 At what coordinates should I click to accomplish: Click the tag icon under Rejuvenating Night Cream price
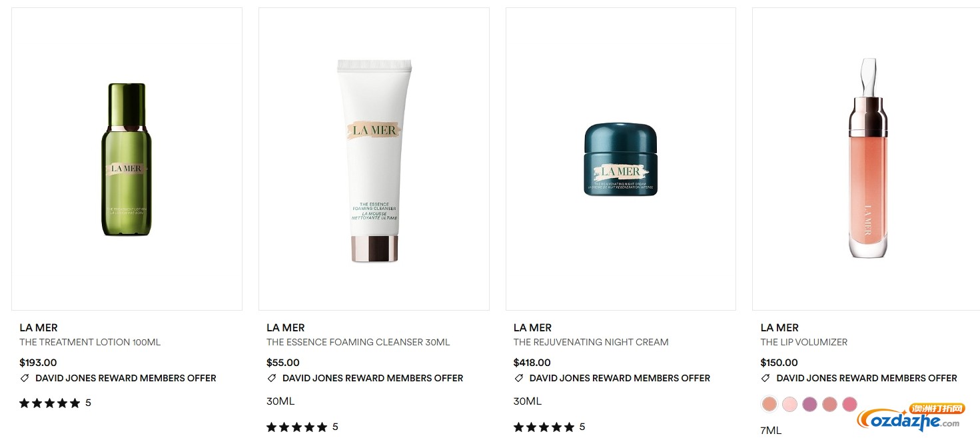pos(518,378)
